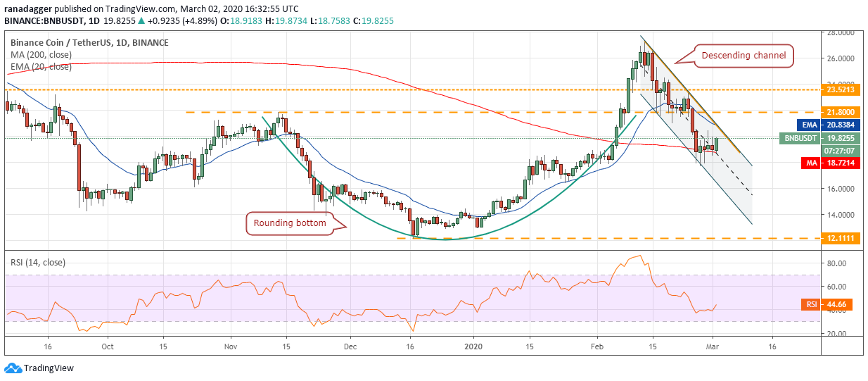The width and height of the screenshot is (868, 381).
Task: Click the 2020 label on time axis
Action: coord(474,347)
